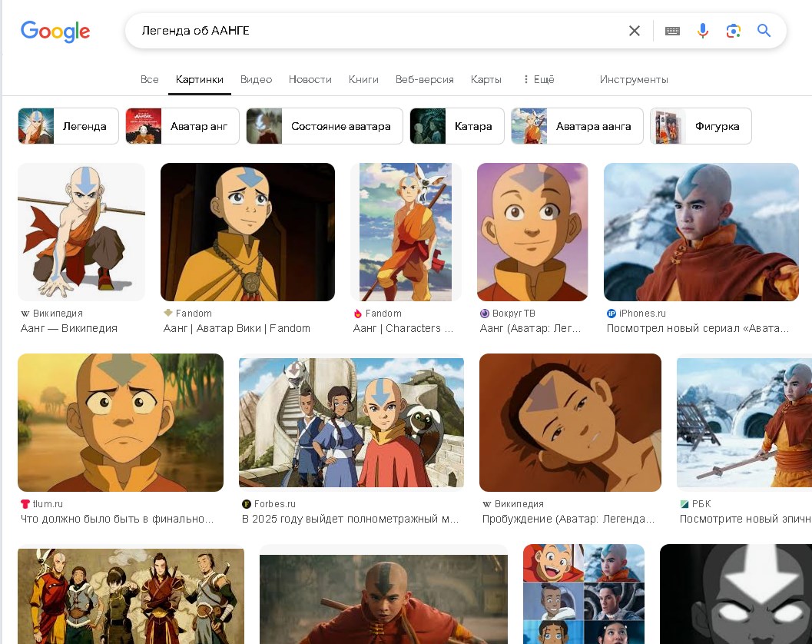812x644 pixels.
Task: Select the 'Состояние аватара' filter chip
Action: tap(324, 126)
